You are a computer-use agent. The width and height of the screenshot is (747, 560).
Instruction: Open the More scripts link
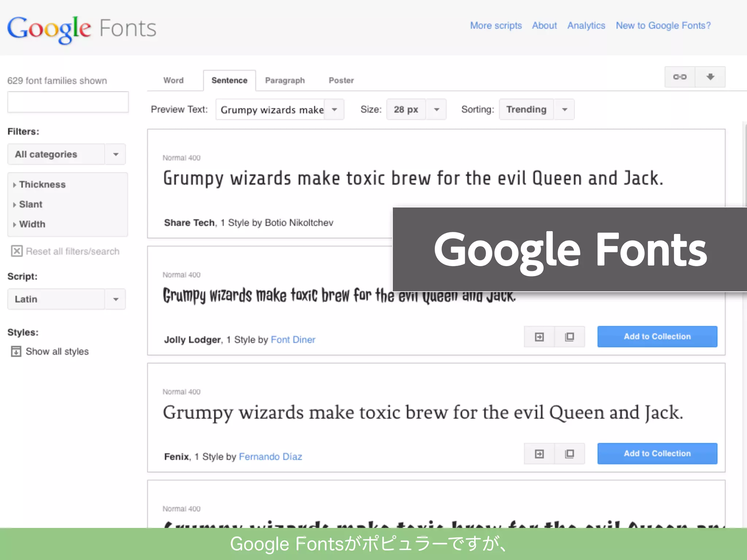(496, 26)
